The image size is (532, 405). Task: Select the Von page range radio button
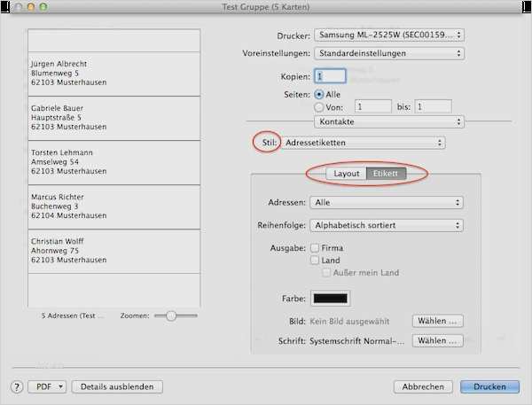(318, 107)
